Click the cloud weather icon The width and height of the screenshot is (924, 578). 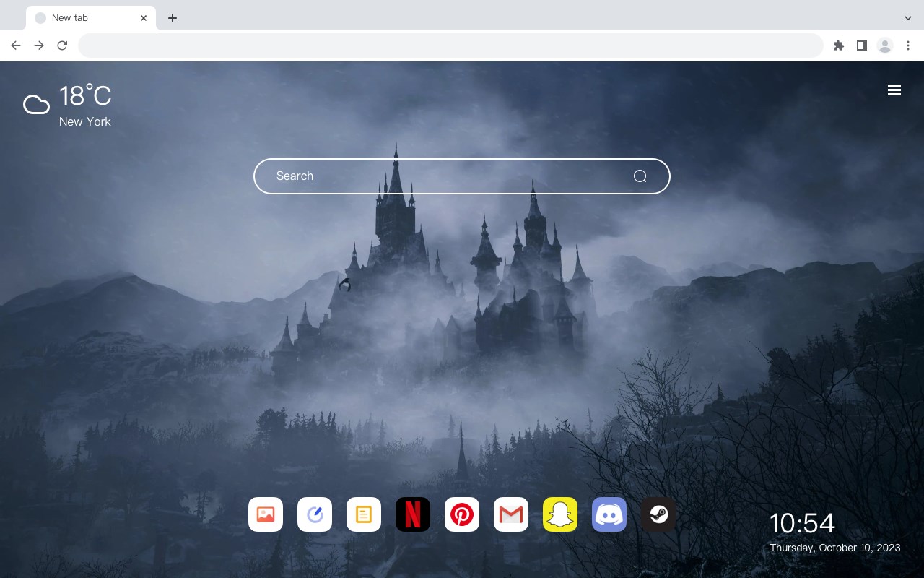coord(37,105)
